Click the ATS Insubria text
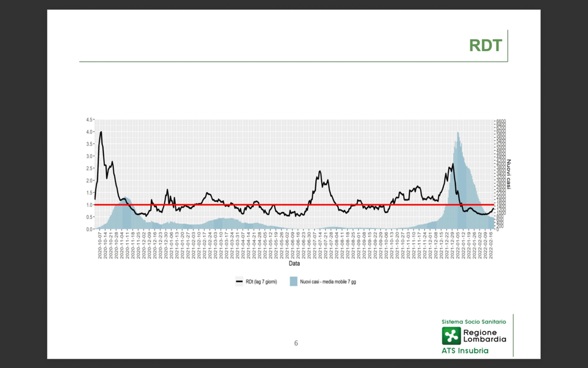Image resolution: width=588 pixels, height=368 pixels. tap(465, 350)
